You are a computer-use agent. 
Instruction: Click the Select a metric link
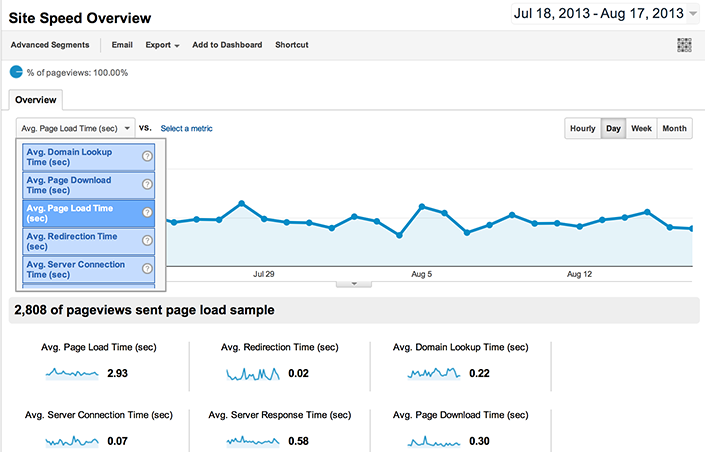tap(186, 128)
